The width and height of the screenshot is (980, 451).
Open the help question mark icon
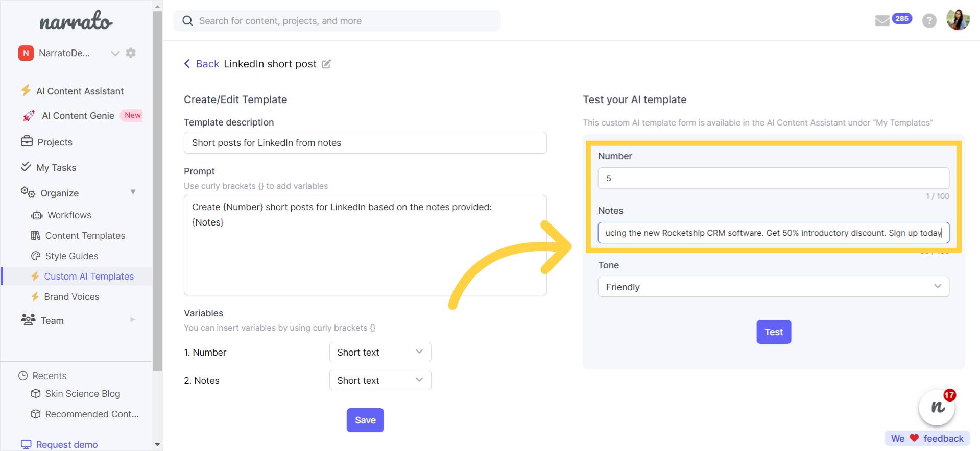[x=929, y=21]
